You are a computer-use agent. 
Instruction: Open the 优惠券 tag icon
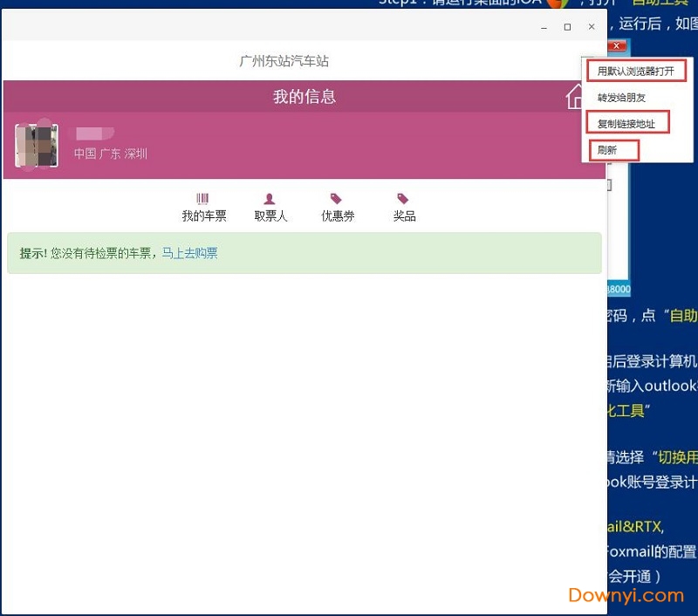[x=337, y=199]
